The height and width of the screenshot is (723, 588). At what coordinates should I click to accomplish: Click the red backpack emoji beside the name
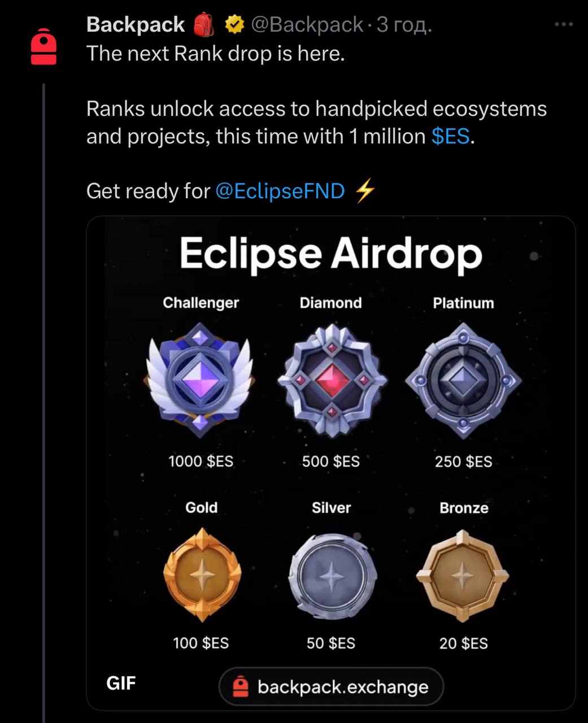204,25
